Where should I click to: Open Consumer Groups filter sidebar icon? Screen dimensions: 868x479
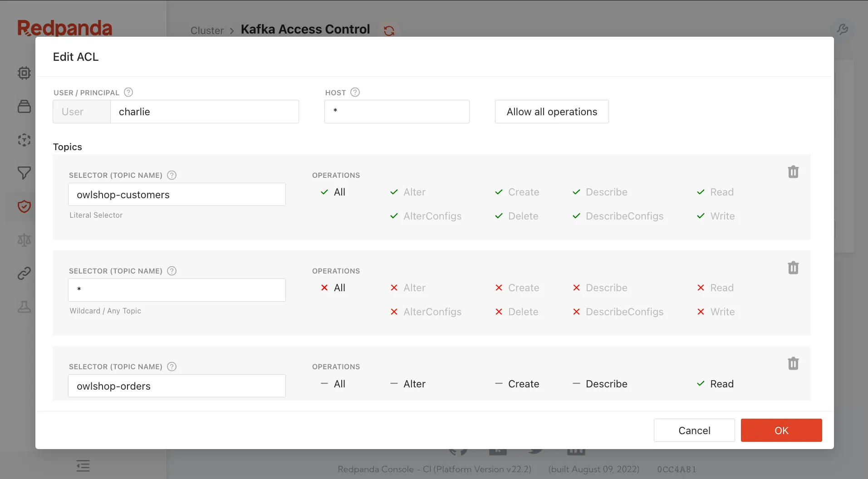24,173
